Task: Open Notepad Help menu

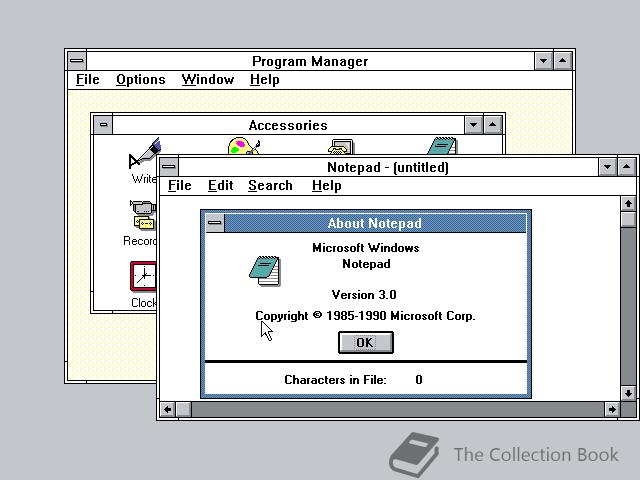Action: (x=327, y=186)
